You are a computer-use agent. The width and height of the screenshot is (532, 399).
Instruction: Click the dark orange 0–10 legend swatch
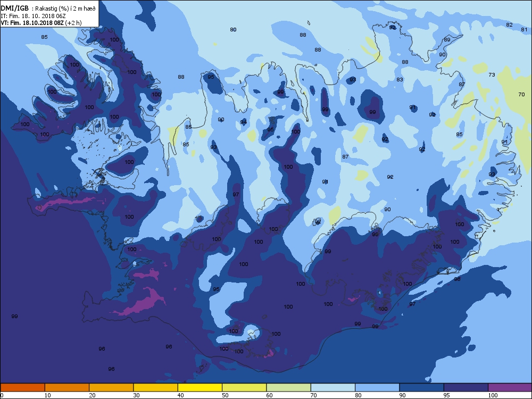pyautogui.click(x=22, y=387)
